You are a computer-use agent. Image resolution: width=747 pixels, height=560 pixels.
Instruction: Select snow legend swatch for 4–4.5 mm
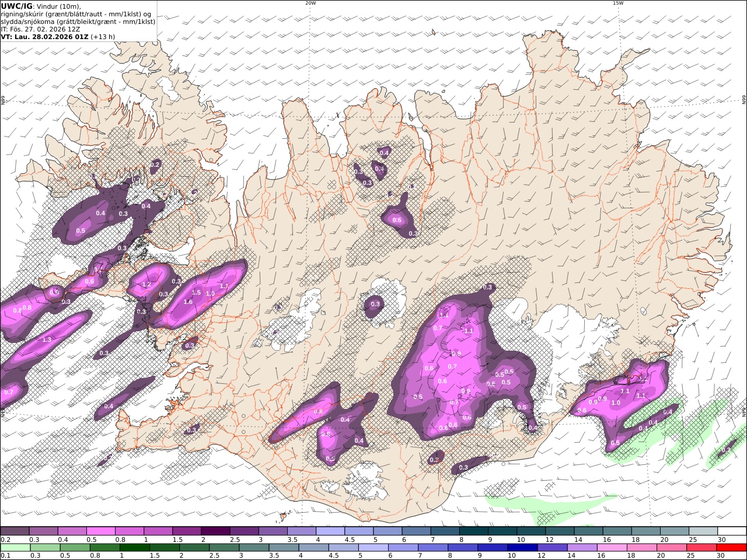click(330, 531)
